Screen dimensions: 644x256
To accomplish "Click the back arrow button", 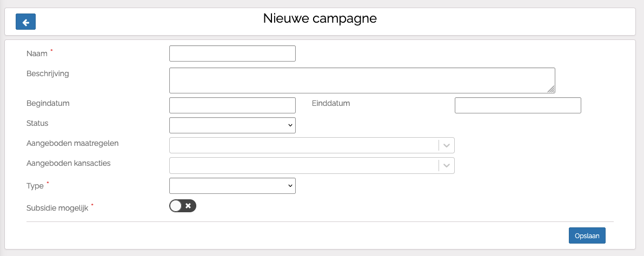I will click(x=25, y=22).
